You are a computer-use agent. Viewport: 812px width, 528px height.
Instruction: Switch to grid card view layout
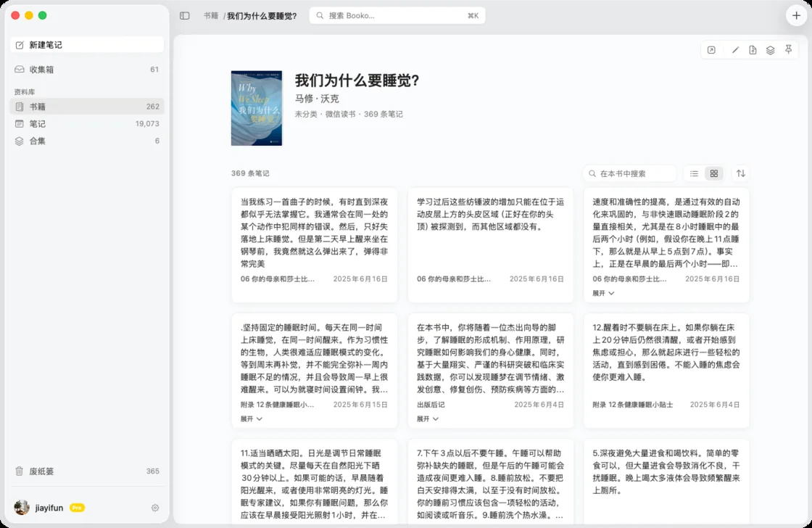713,173
